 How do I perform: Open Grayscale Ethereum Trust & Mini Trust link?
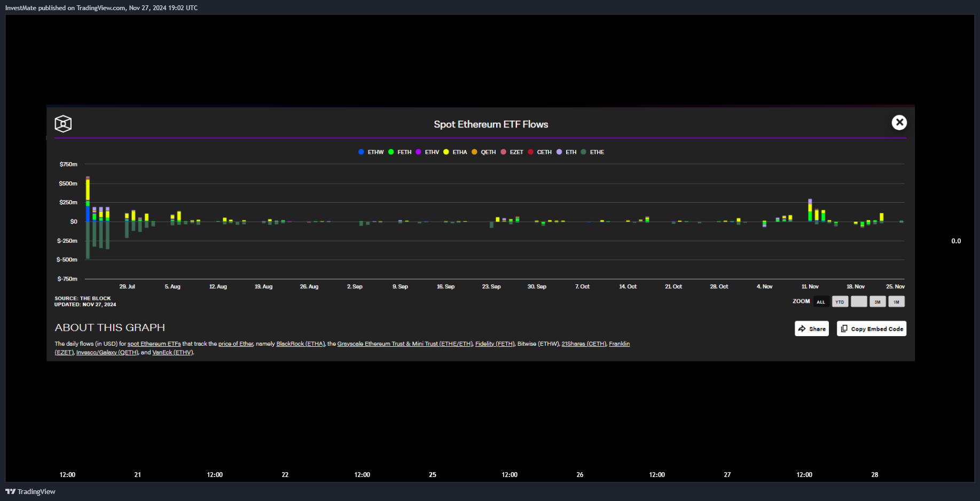click(405, 344)
